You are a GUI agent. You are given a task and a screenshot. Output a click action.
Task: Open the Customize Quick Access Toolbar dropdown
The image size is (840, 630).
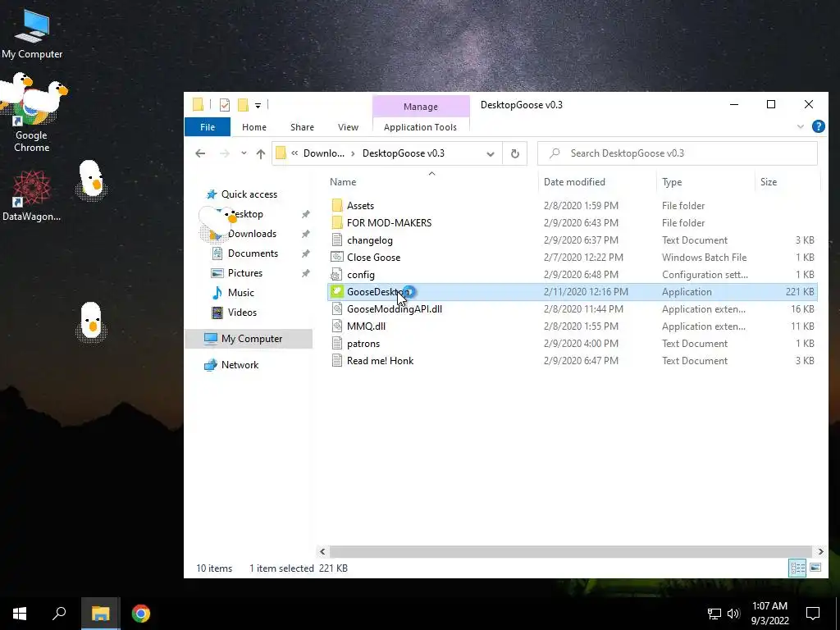258,106
